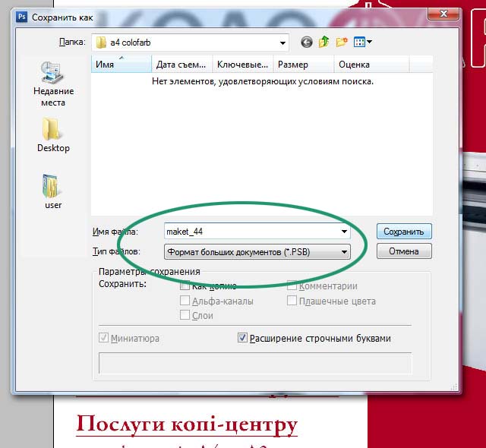The image size is (486, 448).
Task: Click the 'Нет элементов' empty list message
Action: pos(263,81)
